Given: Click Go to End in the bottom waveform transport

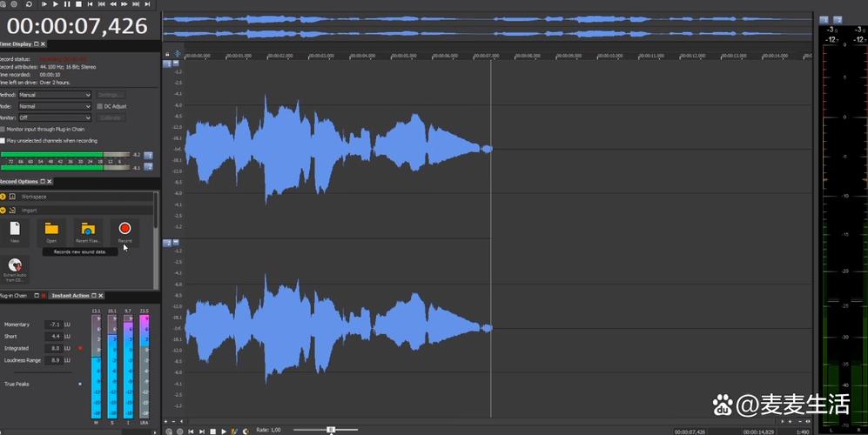Looking at the screenshot, I should pyautogui.click(x=201, y=432).
